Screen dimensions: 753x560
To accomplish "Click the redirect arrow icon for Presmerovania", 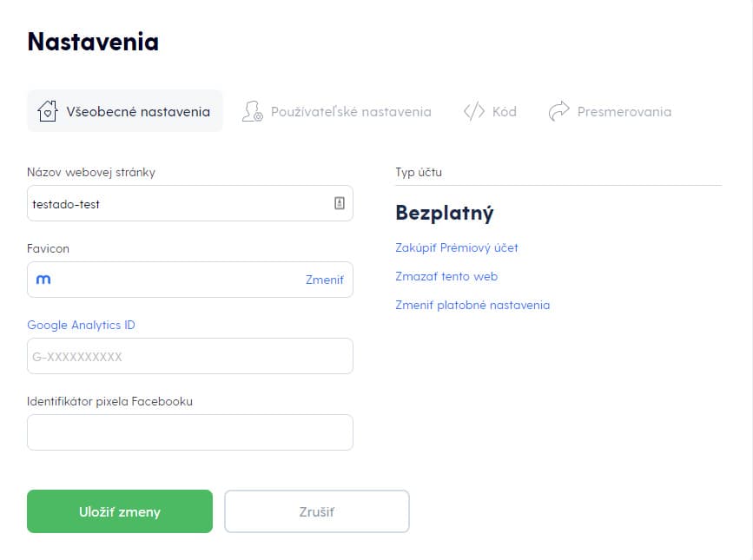I will click(558, 111).
